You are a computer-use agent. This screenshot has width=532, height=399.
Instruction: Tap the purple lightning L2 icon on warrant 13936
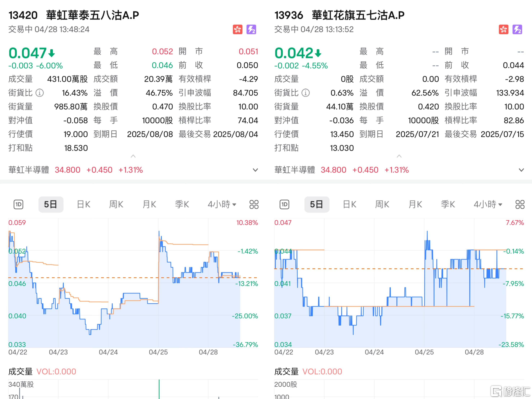(517, 30)
